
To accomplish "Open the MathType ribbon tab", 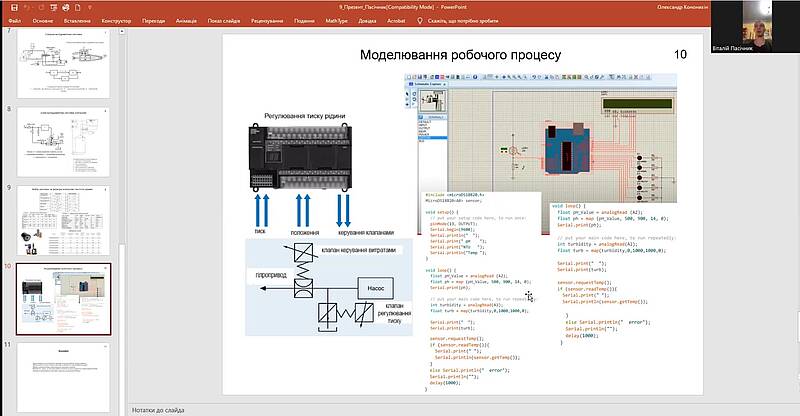I will click(x=336, y=21).
